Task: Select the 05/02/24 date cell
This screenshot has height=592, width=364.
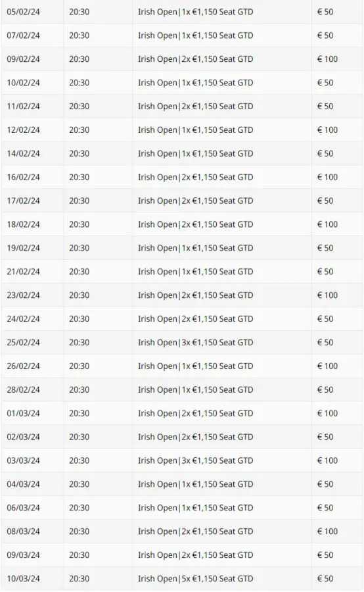Action: coord(24,12)
